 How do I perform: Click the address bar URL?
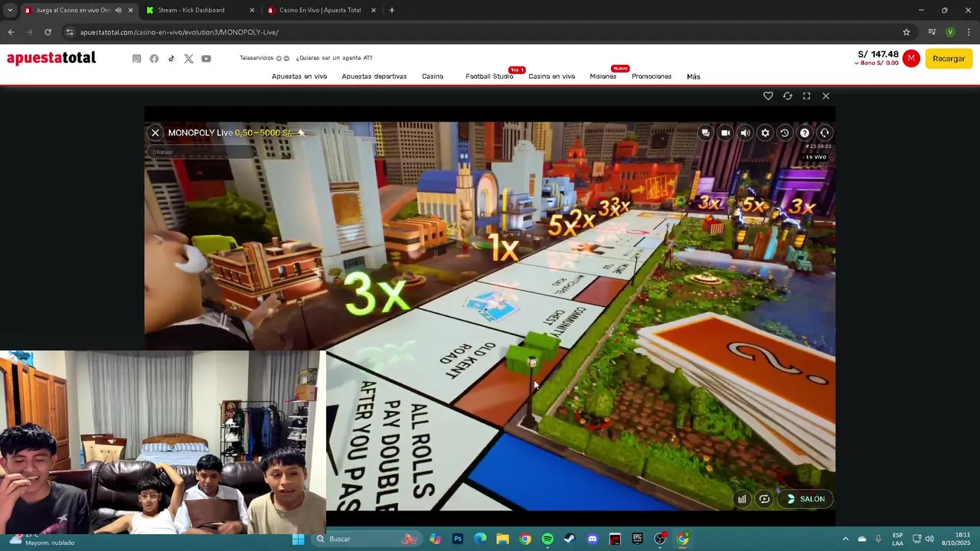pyautogui.click(x=179, y=32)
